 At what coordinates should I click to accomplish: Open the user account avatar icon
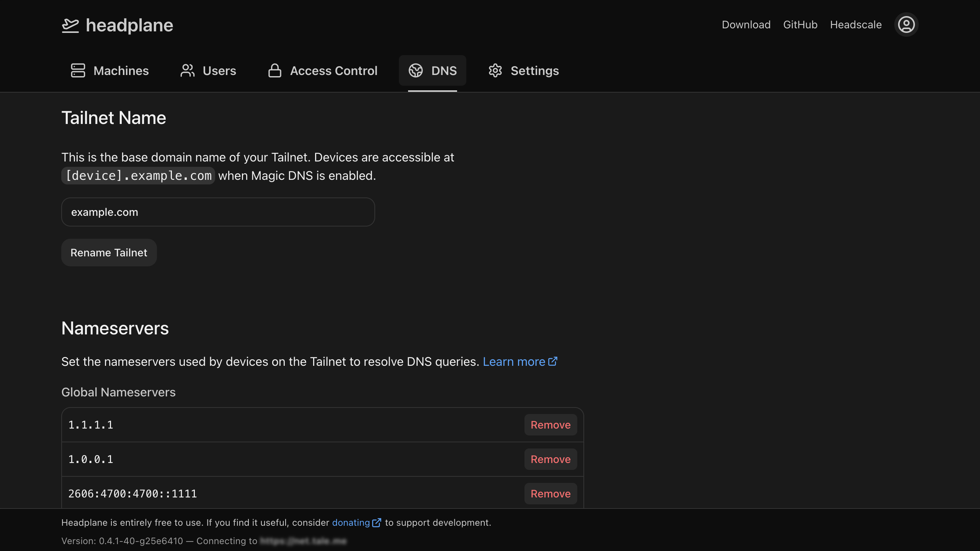(906, 24)
